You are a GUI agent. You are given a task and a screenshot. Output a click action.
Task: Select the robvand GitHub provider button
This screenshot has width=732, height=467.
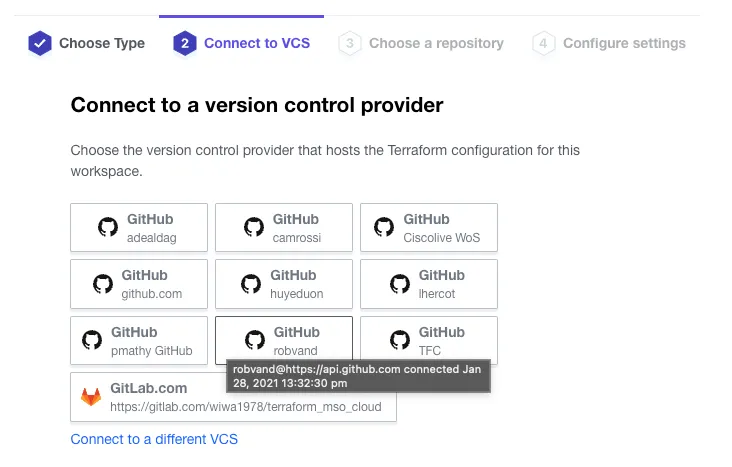(x=284, y=341)
